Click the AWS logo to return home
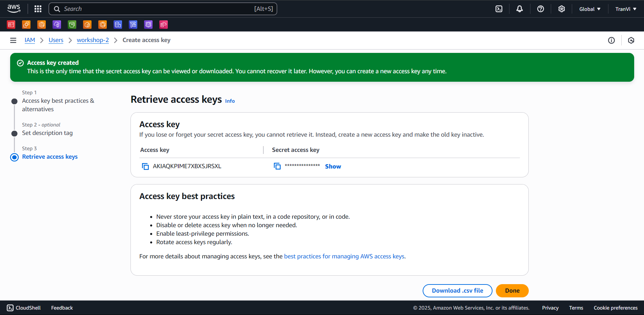The width and height of the screenshot is (644, 315). pyautogui.click(x=14, y=8)
